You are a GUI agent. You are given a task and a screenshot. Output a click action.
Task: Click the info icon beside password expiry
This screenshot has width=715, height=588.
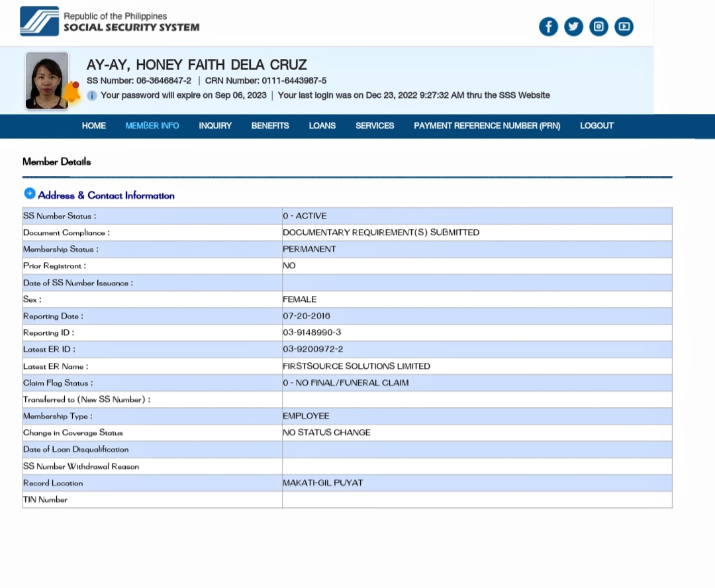[x=92, y=95]
